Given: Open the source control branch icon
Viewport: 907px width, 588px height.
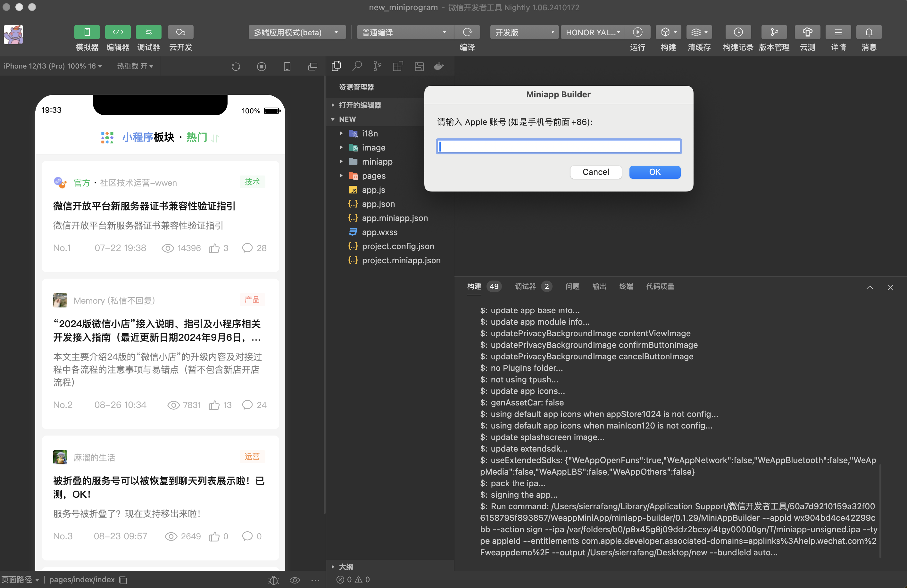Looking at the screenshot, I should [x=377, y=66].
